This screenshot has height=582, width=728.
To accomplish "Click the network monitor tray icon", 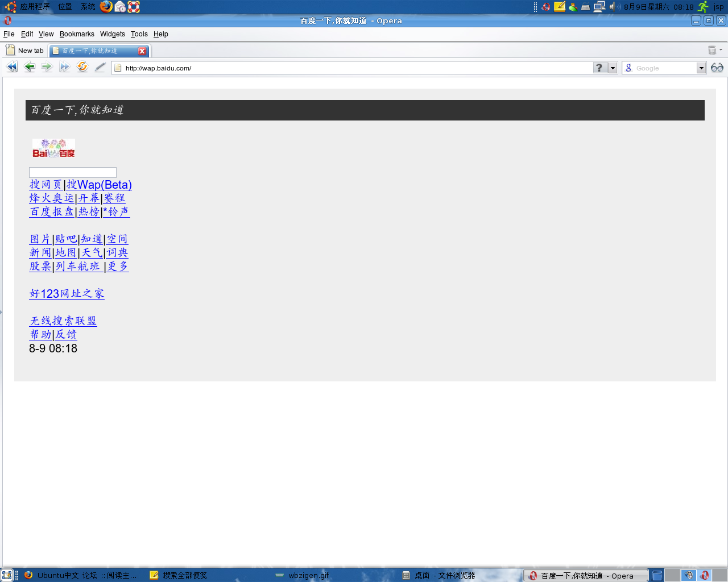I will pos(599,7).
